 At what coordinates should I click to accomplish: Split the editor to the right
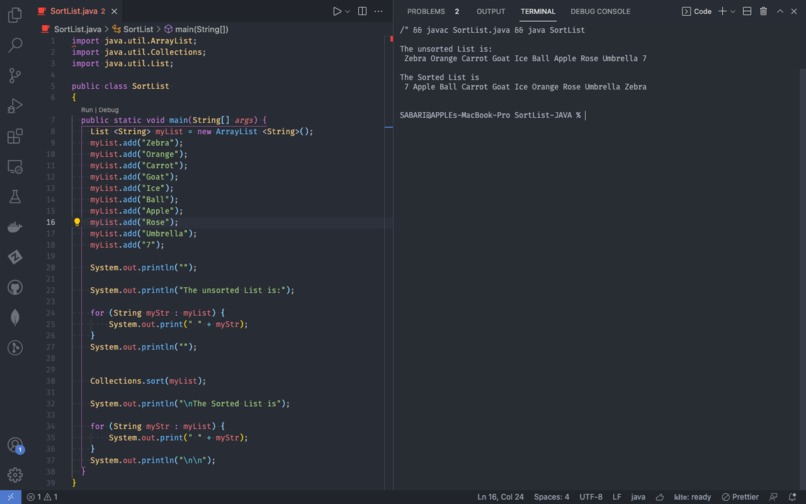[362, 11]
